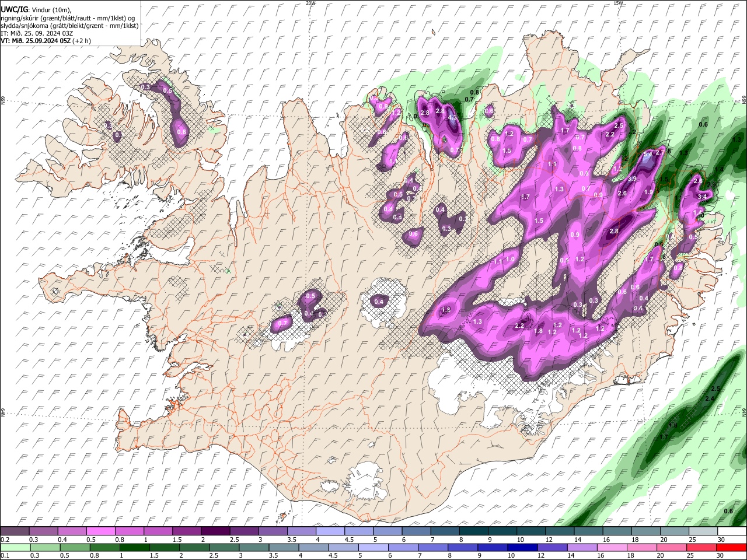Click the snow legend swatch for 3.5
The image size is (747, 560).
(301, 531)
